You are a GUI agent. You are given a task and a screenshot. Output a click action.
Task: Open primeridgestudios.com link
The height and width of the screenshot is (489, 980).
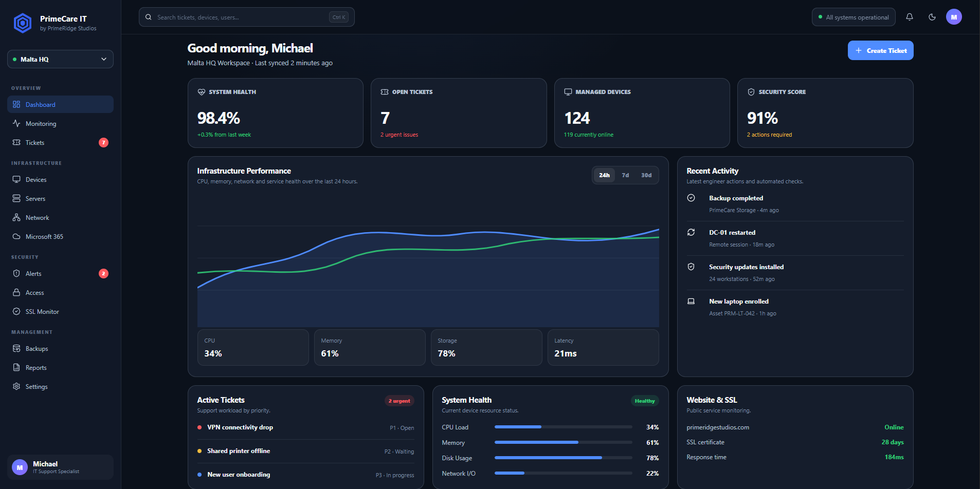718,427
